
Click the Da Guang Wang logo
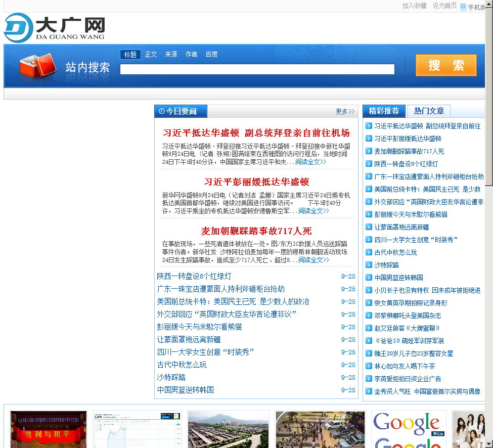click(54, 28)
